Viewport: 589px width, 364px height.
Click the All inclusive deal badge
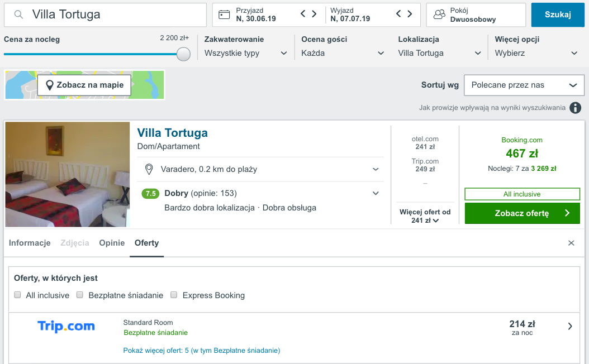click(522, 194)
